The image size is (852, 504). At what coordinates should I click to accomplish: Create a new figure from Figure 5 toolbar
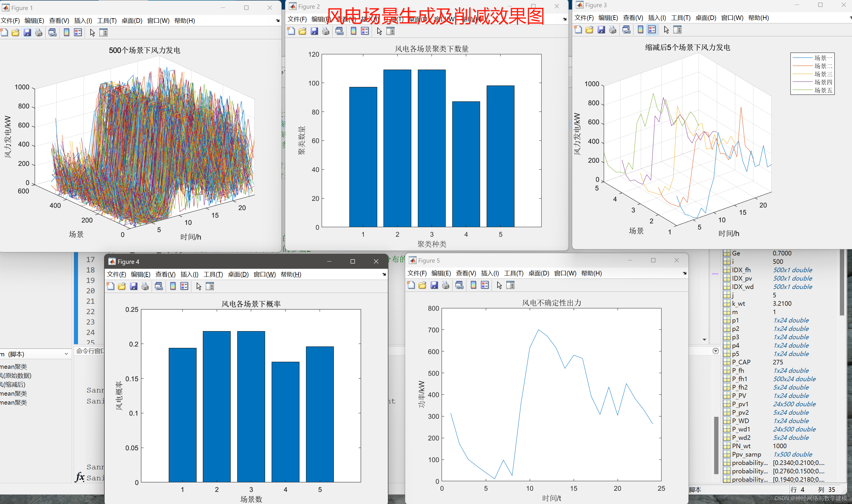[x=411, y=285]
